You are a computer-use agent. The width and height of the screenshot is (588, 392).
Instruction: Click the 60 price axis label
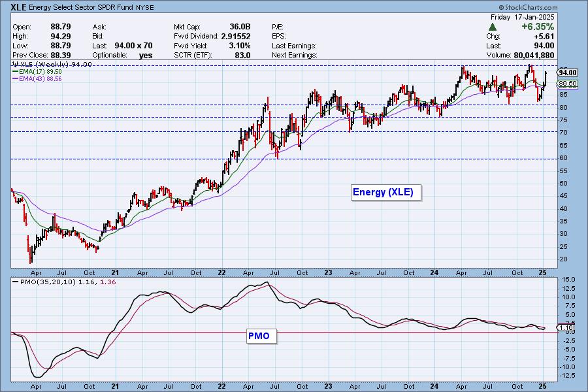coord(563,158)
